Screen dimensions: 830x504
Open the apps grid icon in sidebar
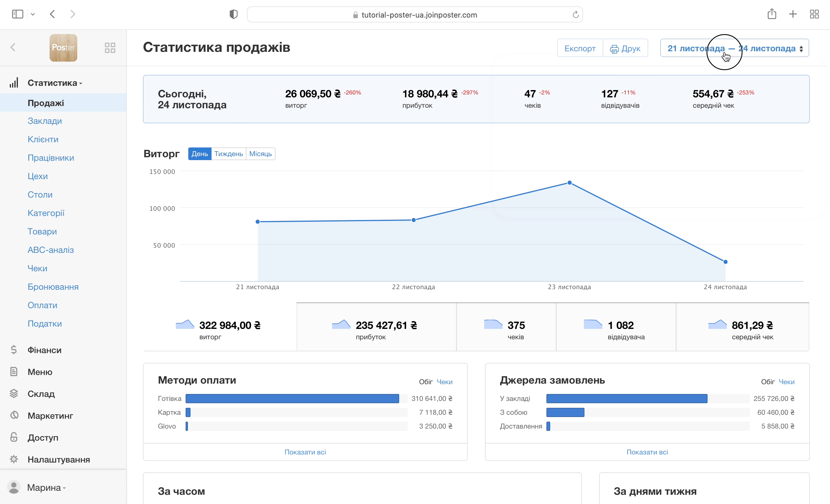(110, 48)
